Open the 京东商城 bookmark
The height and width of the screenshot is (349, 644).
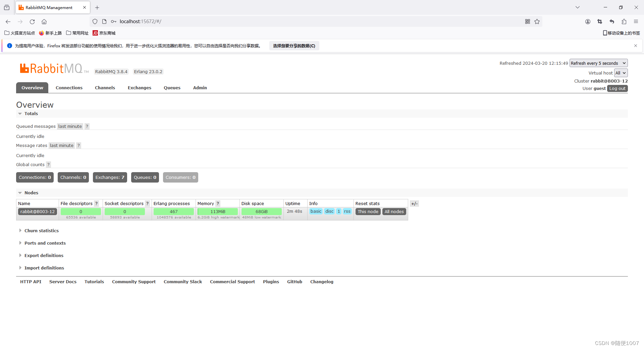click(104, 33)
